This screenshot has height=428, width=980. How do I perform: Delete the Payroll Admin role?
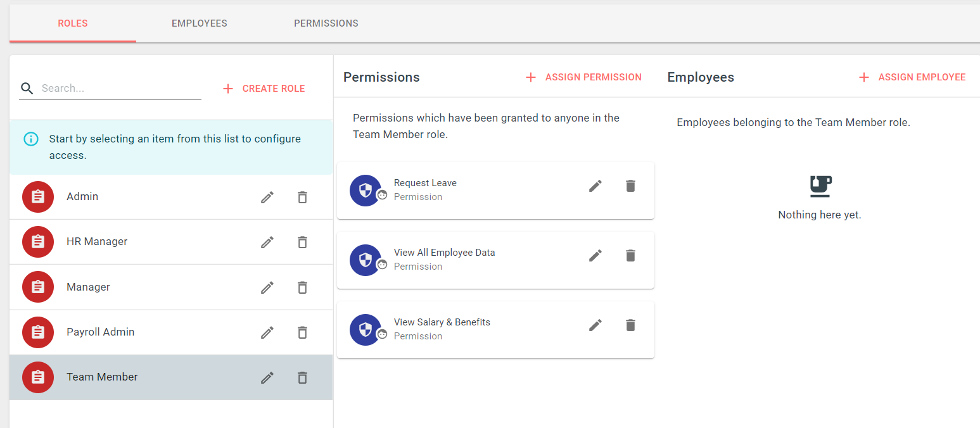point(302,332)
